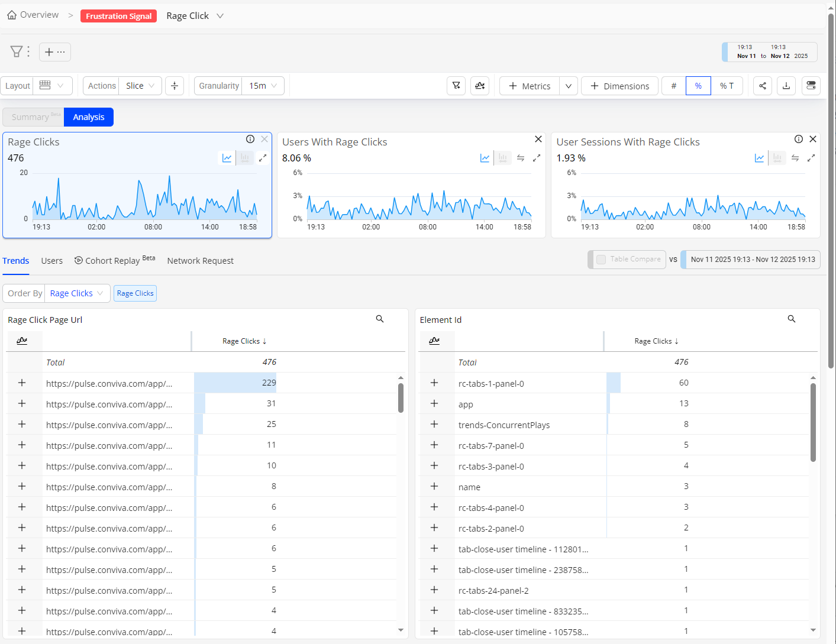Toggle percent display mode button
836x644 pixels.
[698, 86]
